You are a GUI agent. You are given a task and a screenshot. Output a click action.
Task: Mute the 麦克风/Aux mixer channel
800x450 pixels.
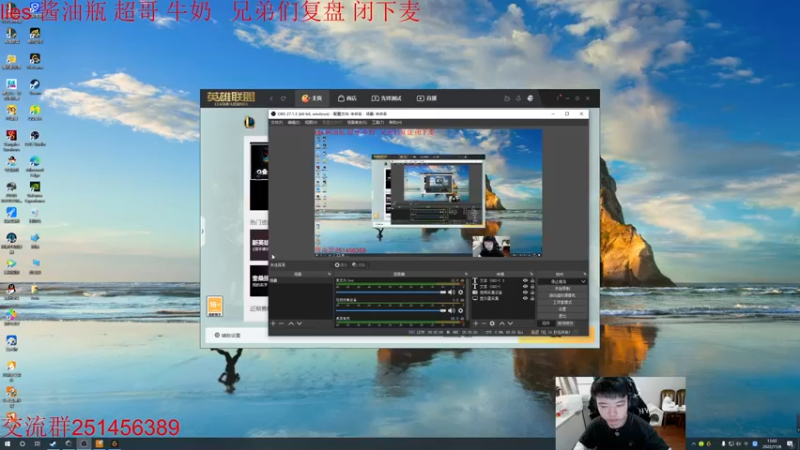point(452,292)
